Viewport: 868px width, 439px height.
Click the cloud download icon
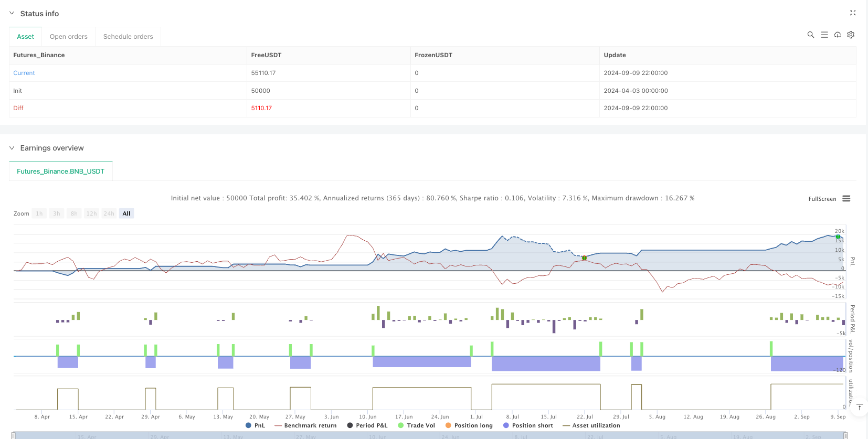pos(838,35)
